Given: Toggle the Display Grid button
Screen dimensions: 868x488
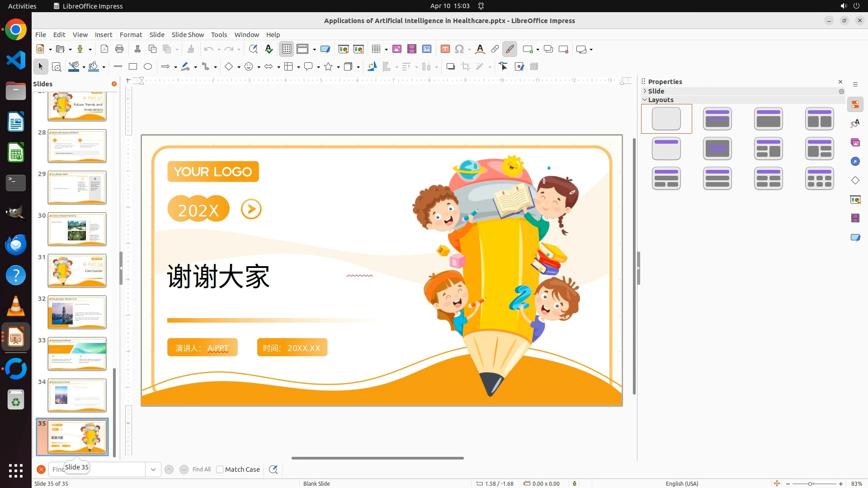Looking at the screenshot, I should click(x=287, y=49).
